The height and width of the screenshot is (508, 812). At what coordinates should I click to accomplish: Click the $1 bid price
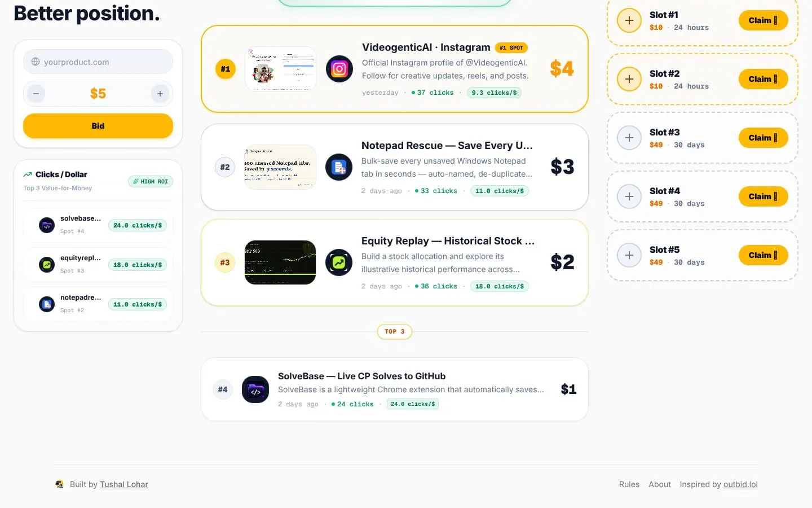[568, 389]
